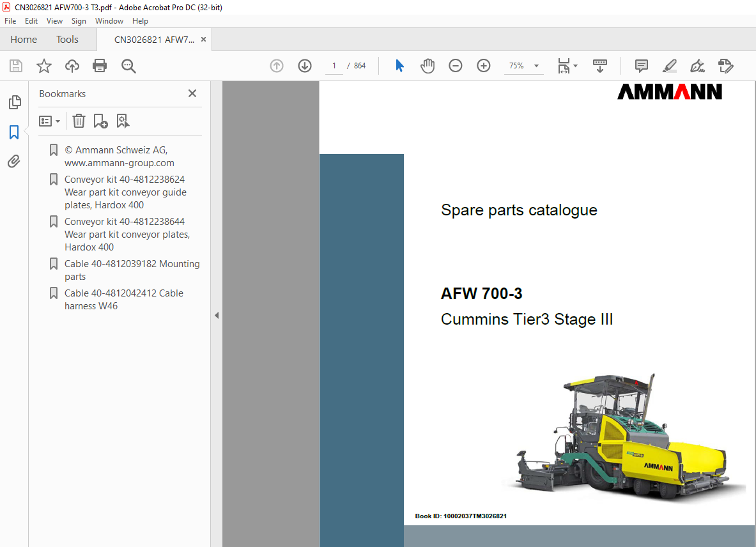The image size is (756, 547).
Task: Click the cloud upload icon
Action: click(x=72, y=66)
